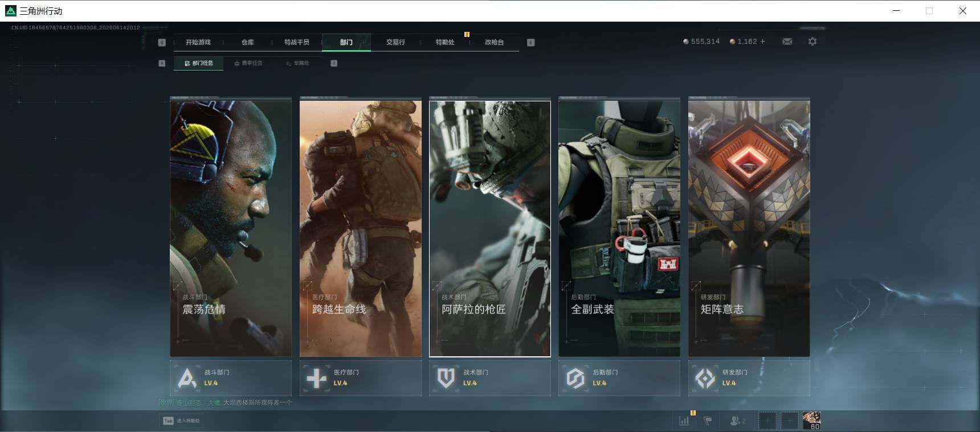Viewport: 980px width, 432px height.
Task: Click the 战斗部门 LV.4 button
Action: click(231, 378)
